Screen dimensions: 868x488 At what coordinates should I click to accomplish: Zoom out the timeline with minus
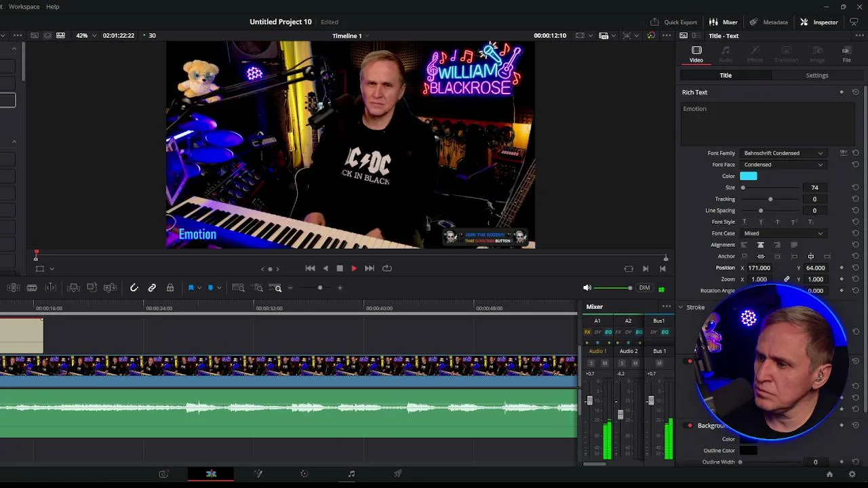290,288
